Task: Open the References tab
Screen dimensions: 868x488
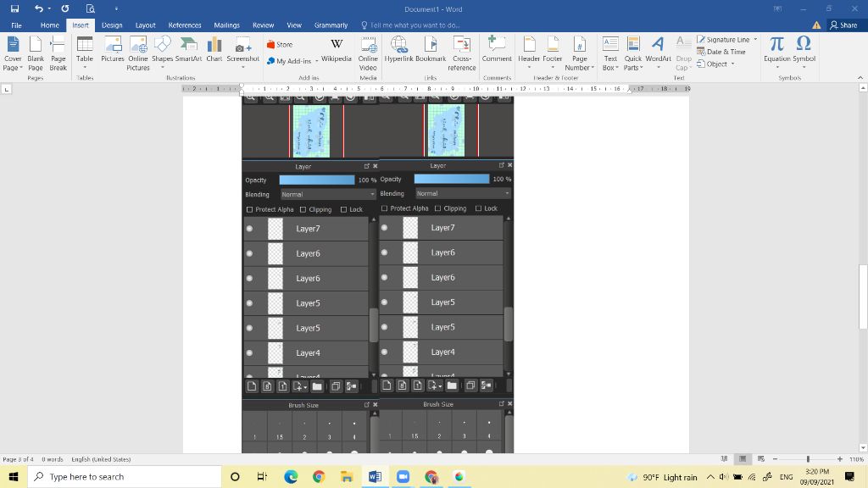Action: click(x=185, y=25)
